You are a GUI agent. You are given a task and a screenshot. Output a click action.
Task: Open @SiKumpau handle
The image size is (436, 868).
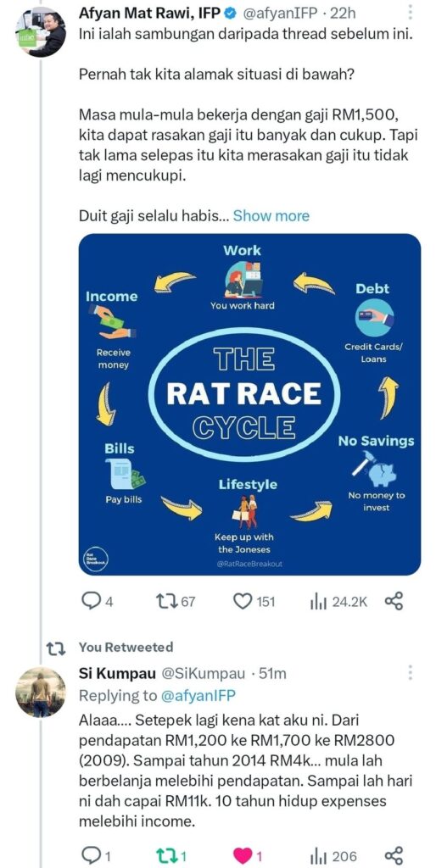pyautogui.click(x=203, y=673)
